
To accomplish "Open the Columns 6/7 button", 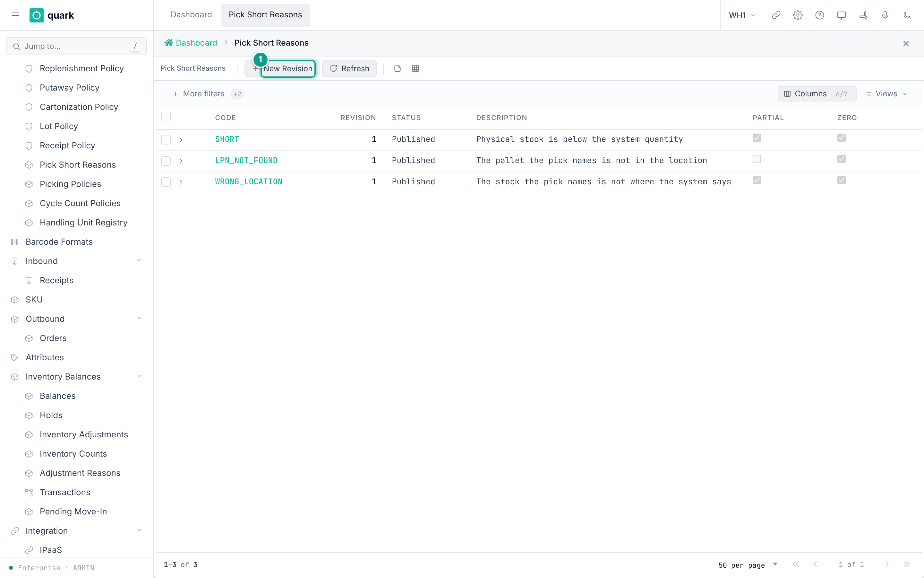I will [x=817, y=94].
